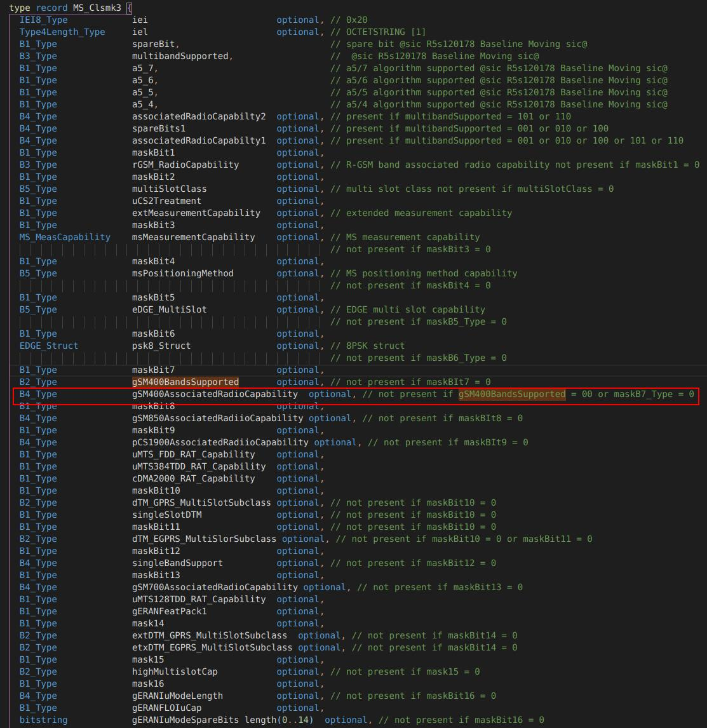Click the gERANFeatPack1 field name
707x728 pixels.
[170, 612]
